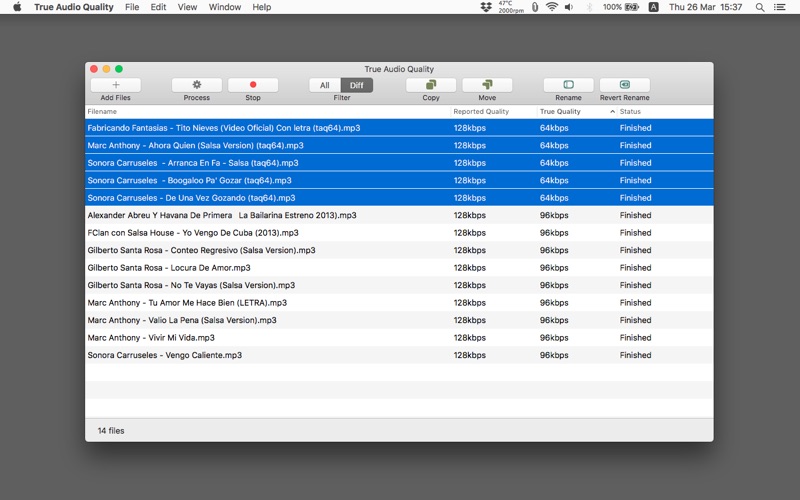Viewport: 800px width, 500px height.
Task: Sort by the Filename column header
Action: [x=268, y=111]
